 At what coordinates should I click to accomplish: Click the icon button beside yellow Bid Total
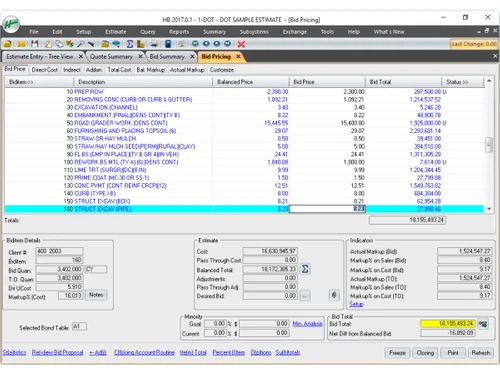click(483, 324)
